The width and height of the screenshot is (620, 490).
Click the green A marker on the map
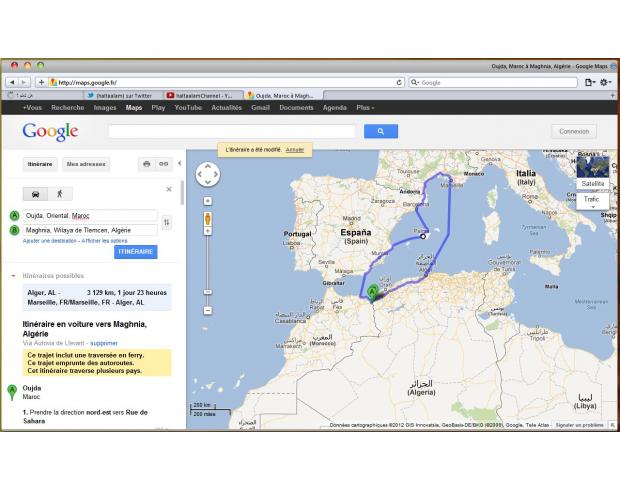point(372,293)
